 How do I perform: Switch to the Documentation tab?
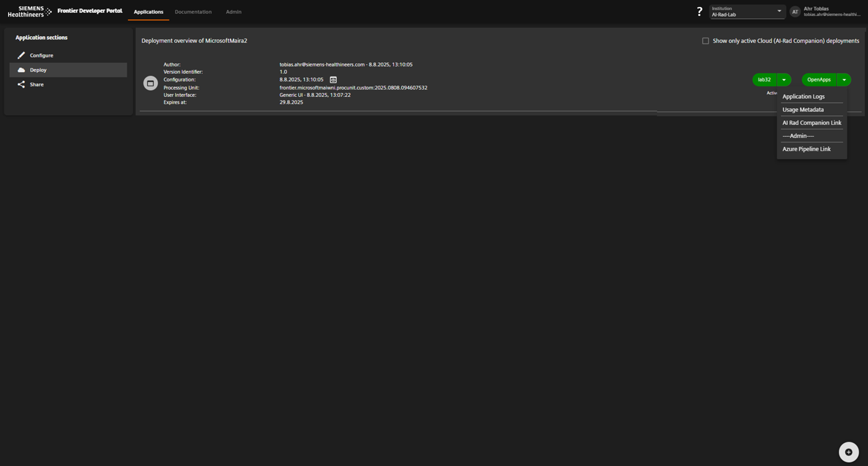193,12
